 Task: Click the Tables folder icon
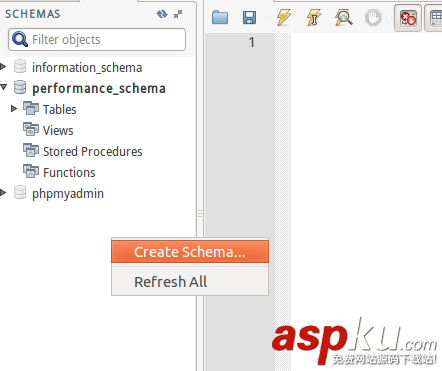tap(31, 108)
